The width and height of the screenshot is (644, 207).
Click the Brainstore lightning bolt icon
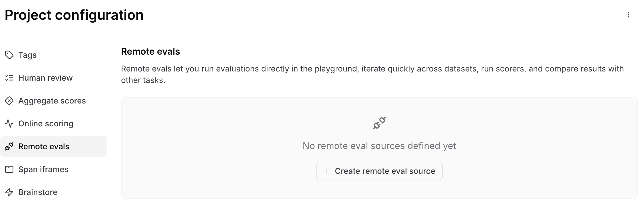[9, 192]
